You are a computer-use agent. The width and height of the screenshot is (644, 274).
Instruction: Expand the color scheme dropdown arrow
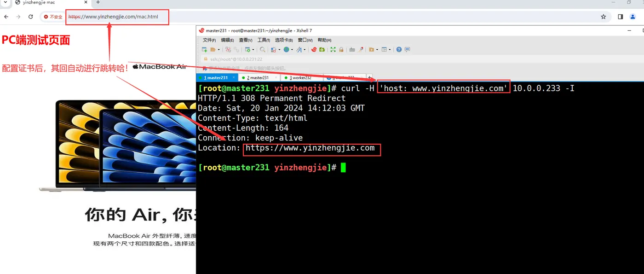(x=279, y=50)
